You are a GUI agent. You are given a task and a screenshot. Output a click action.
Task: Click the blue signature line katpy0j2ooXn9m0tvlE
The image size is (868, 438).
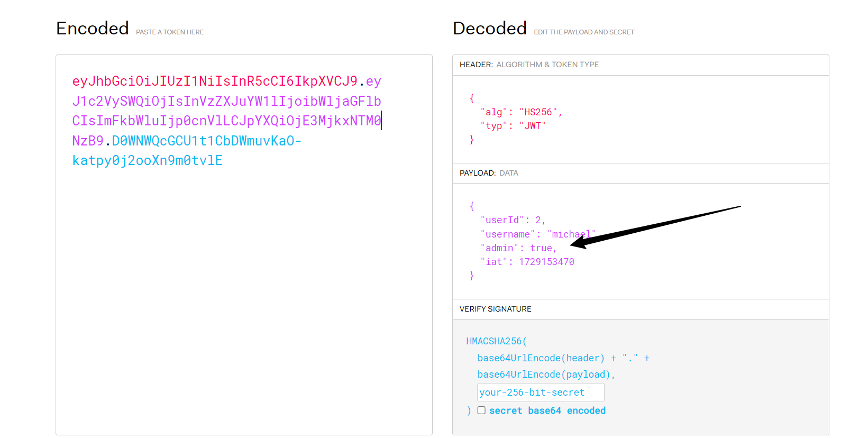coord(148,160)
